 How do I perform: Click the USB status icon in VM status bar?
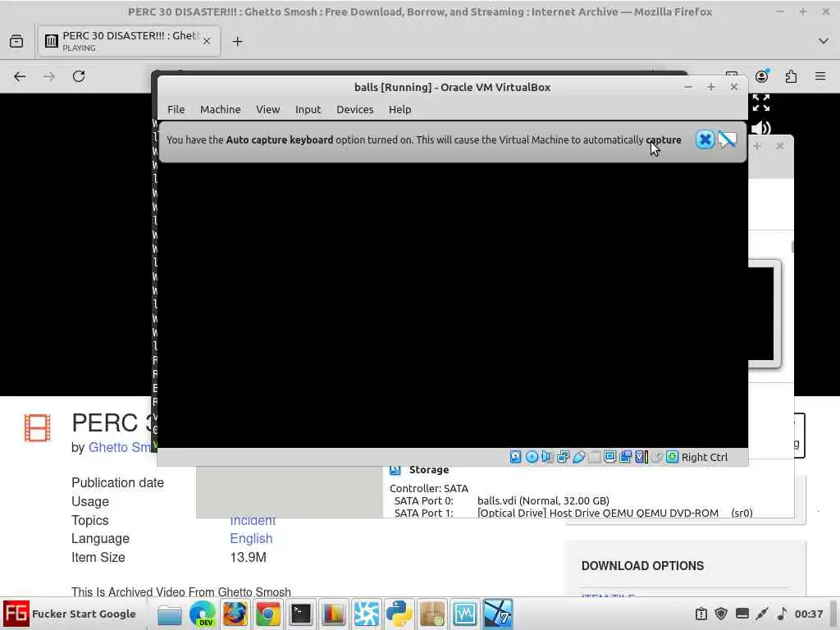pyautogui.click(x=578, y=457)
